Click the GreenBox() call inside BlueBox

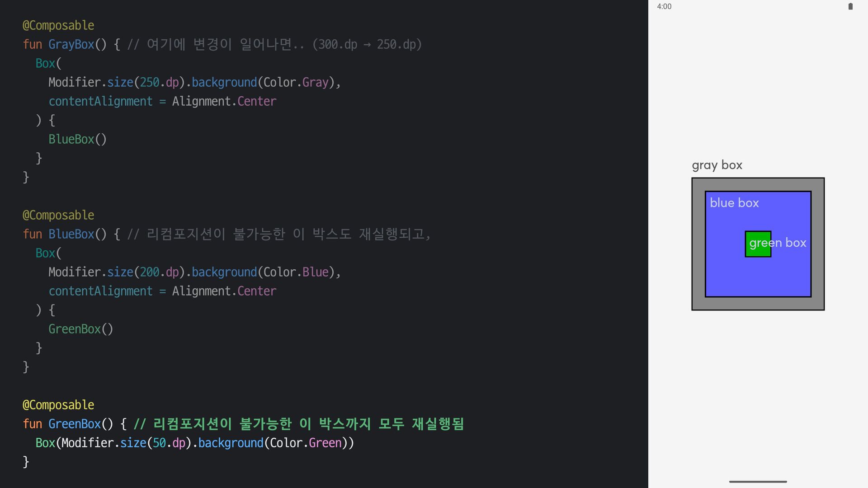(x=80, y=329)
